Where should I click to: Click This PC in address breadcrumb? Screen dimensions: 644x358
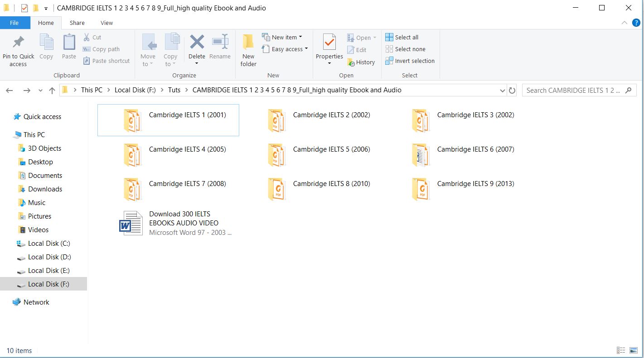tap(92, 90)
